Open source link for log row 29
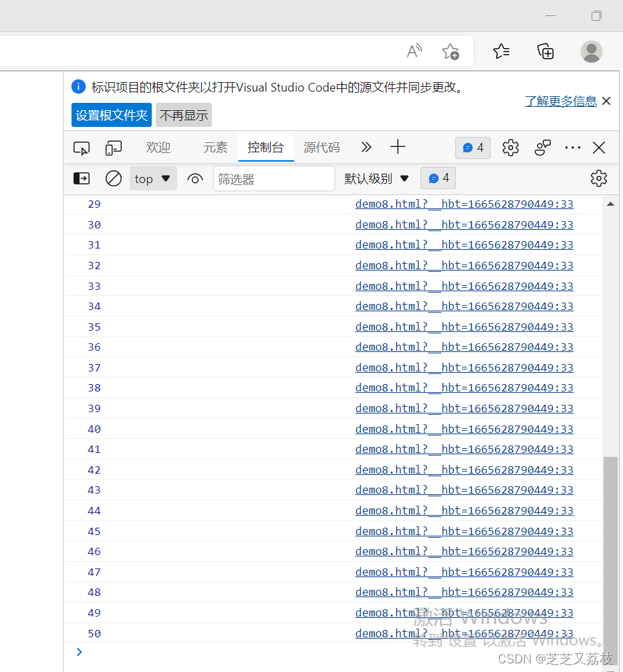623x672 pixels. 464,204
